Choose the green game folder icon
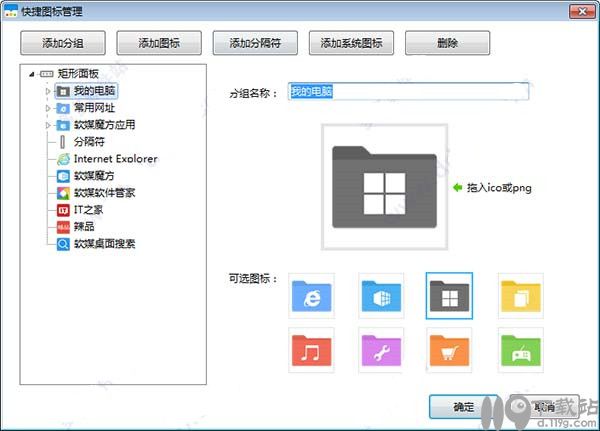Image resolution: width=600 pixels, height=431 pixels. pyautogui.click(x=520, y=350)
